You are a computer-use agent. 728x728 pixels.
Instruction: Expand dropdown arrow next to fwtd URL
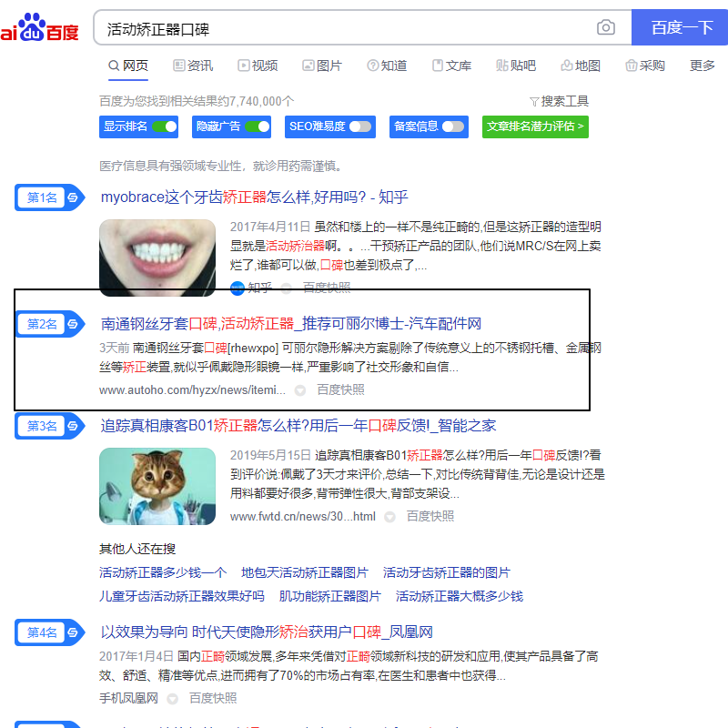(x=390, y=516)
